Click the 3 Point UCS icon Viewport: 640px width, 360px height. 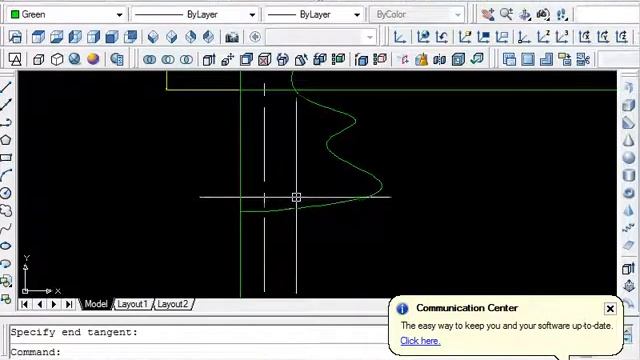pos(562,37)
